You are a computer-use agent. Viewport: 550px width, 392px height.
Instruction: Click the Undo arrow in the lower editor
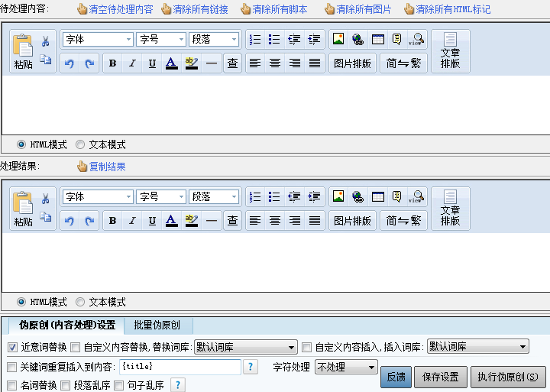tap(70, 221)
